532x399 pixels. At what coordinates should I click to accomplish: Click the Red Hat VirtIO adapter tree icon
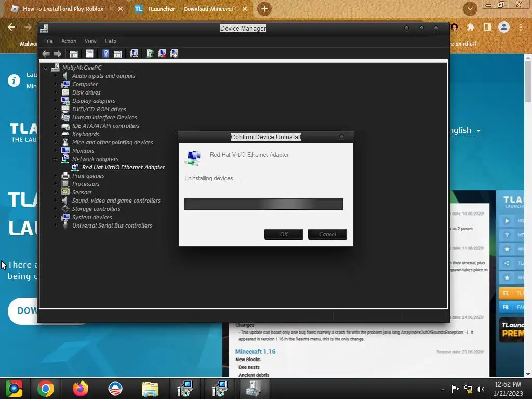coord(75,167)
